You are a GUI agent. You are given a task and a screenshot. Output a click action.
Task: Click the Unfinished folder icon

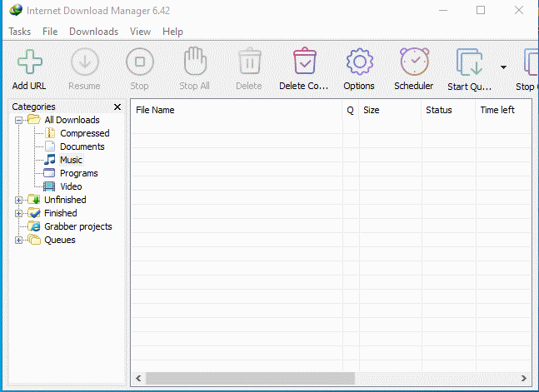pyautogui.click(x=34, y=199)
